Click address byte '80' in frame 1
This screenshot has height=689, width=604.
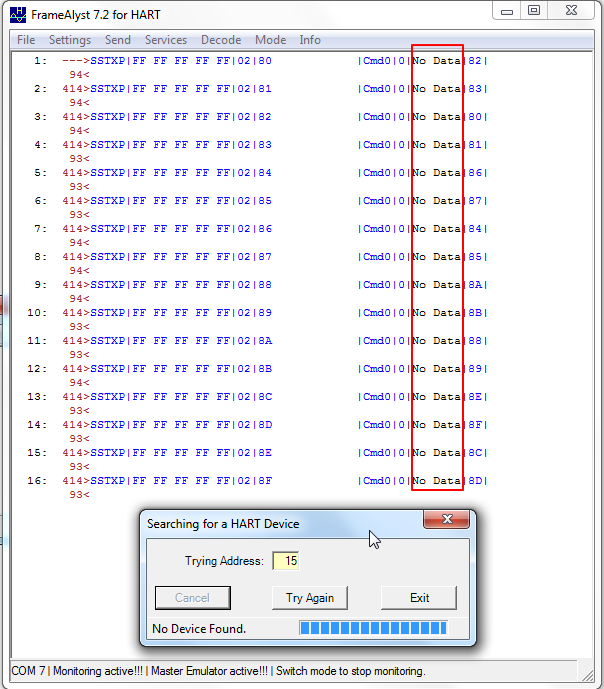click(x=265, y=61)
